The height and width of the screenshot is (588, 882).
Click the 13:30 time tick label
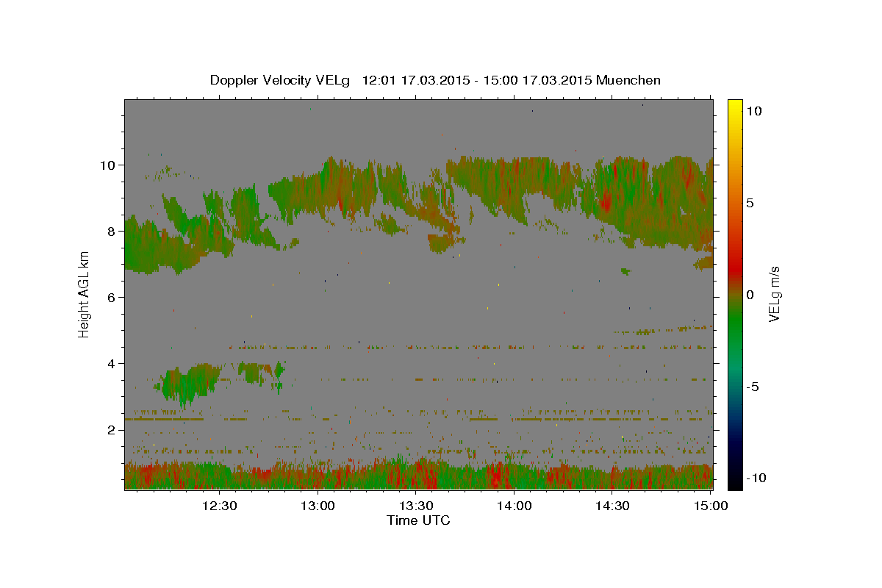(416, 506)
